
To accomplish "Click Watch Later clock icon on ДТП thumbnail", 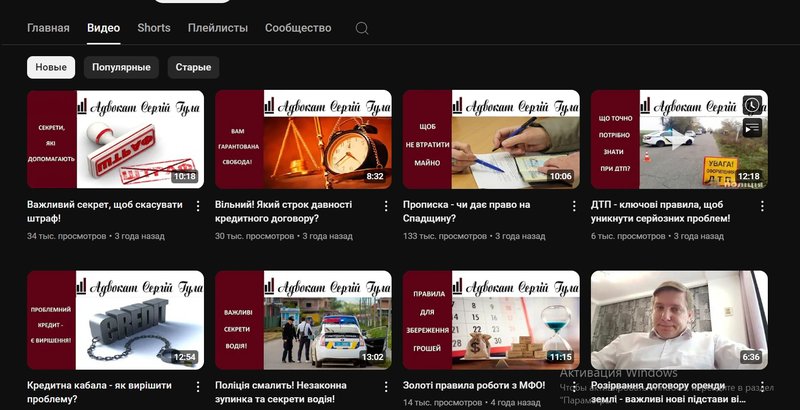I will pos(752,105).
